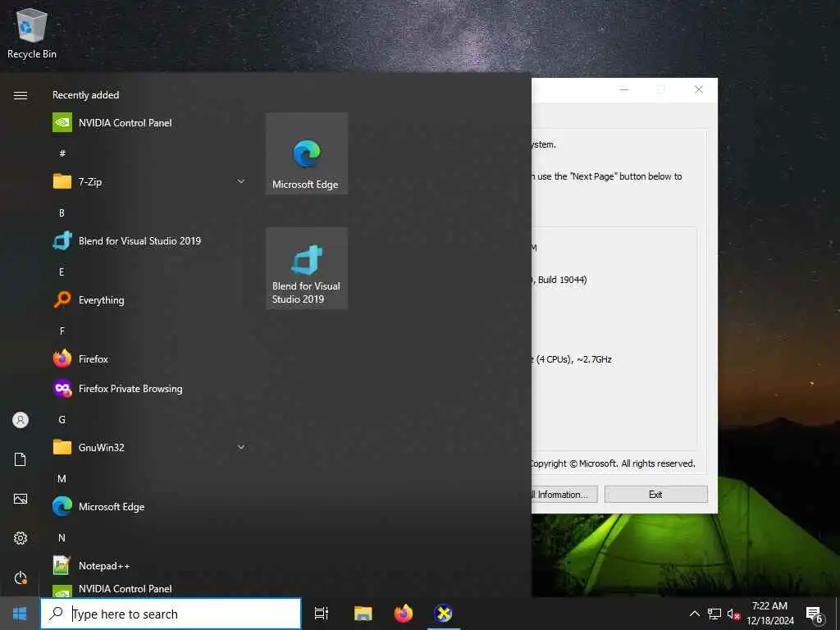
Task: Jump to the letter B section header
Action: tap(62, 212)
